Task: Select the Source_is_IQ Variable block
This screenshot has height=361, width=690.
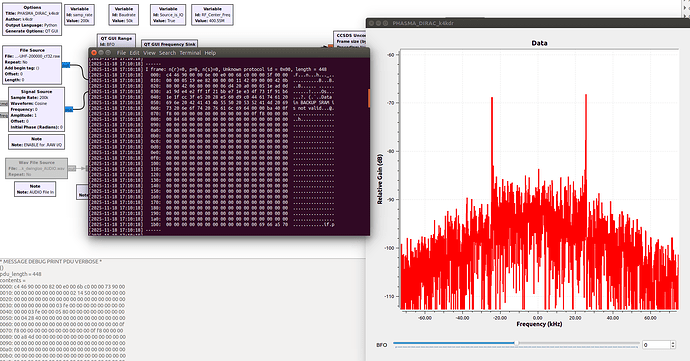Action: 168,15
